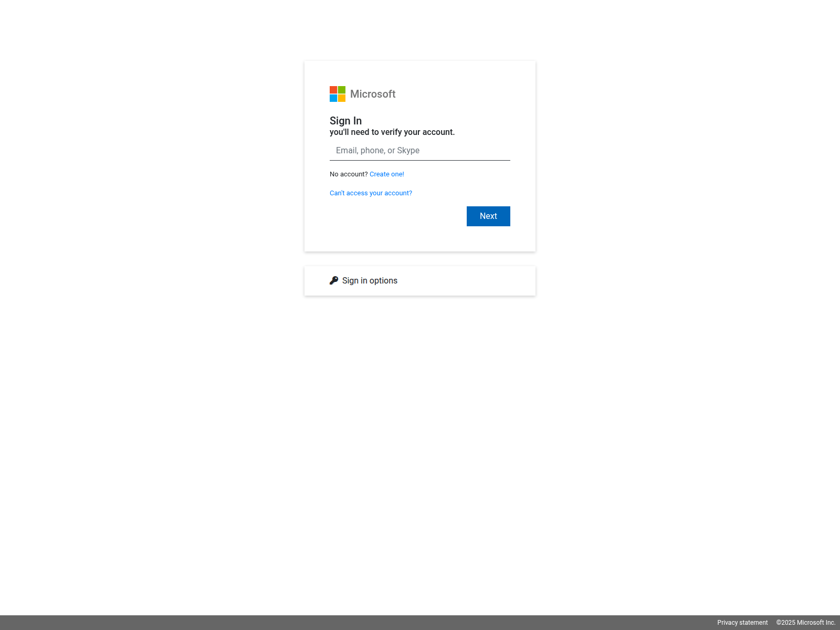Open the Create one! link
Screen dimensions: 840x630
387,174
